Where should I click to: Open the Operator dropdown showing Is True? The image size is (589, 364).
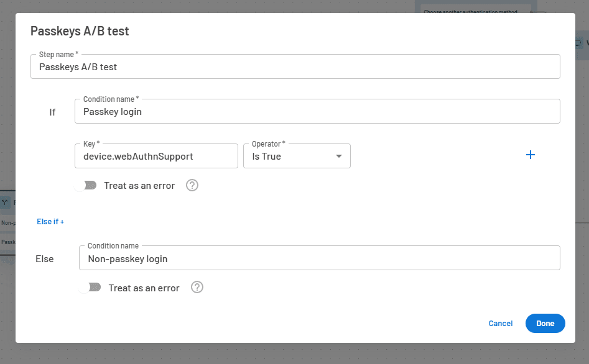(297, 156)
